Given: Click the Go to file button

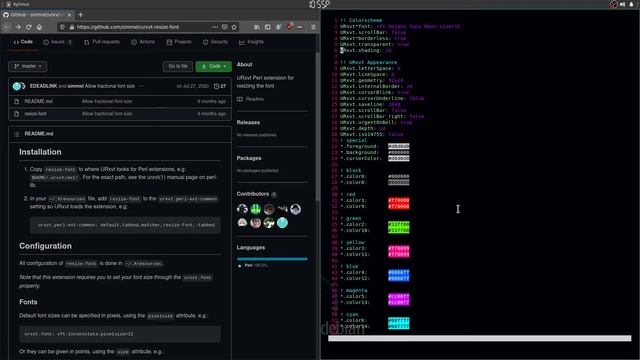Looking at the screenshot, I should [178, 66].
